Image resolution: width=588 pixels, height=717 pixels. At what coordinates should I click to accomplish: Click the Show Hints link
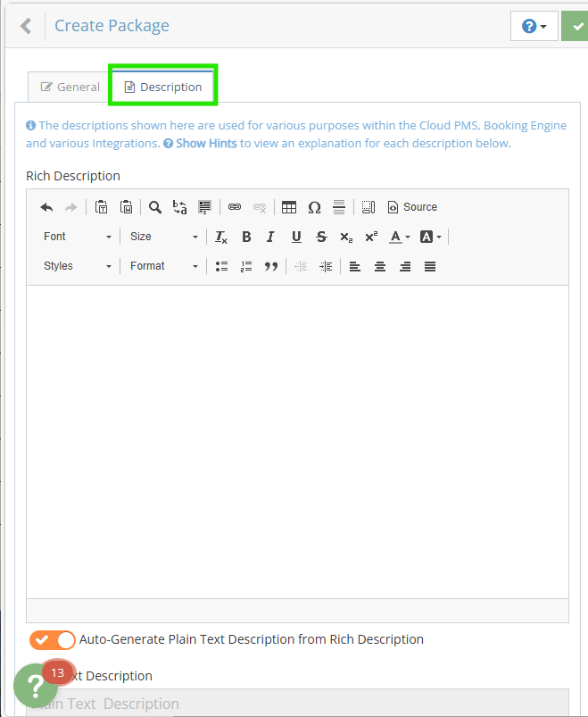(x=200, y=144)
